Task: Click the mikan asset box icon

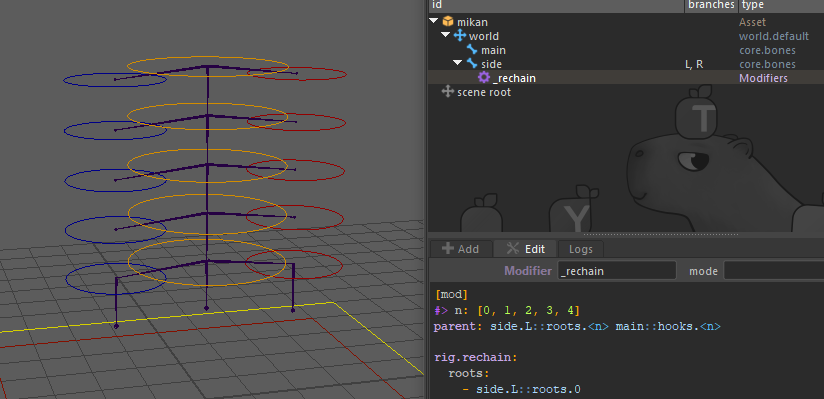Action: [x=448, y=22]
